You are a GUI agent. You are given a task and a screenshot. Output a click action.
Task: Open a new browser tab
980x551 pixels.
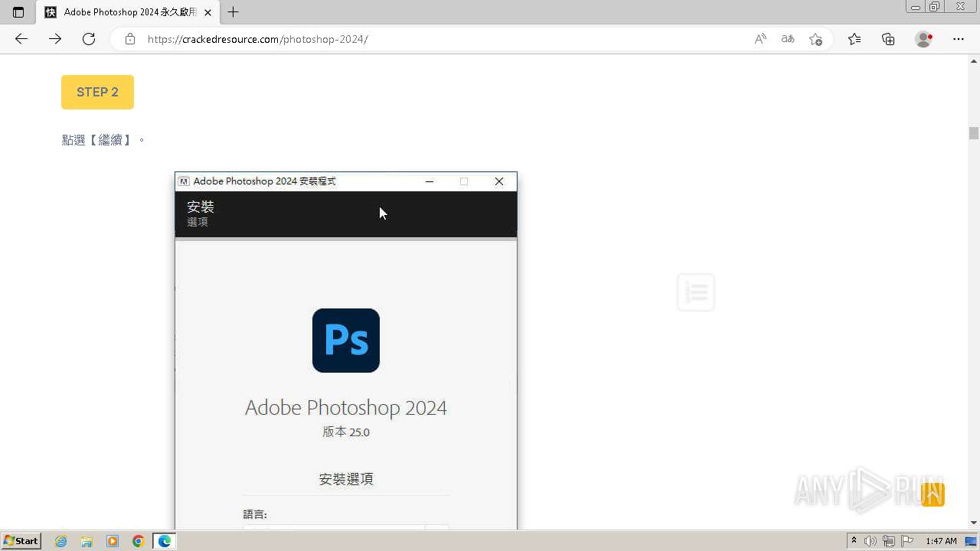click(x=234, y=12)
